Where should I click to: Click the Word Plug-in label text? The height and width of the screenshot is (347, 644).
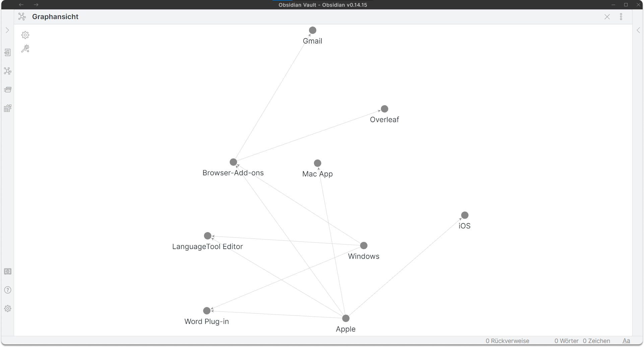[x=207, y=322]
